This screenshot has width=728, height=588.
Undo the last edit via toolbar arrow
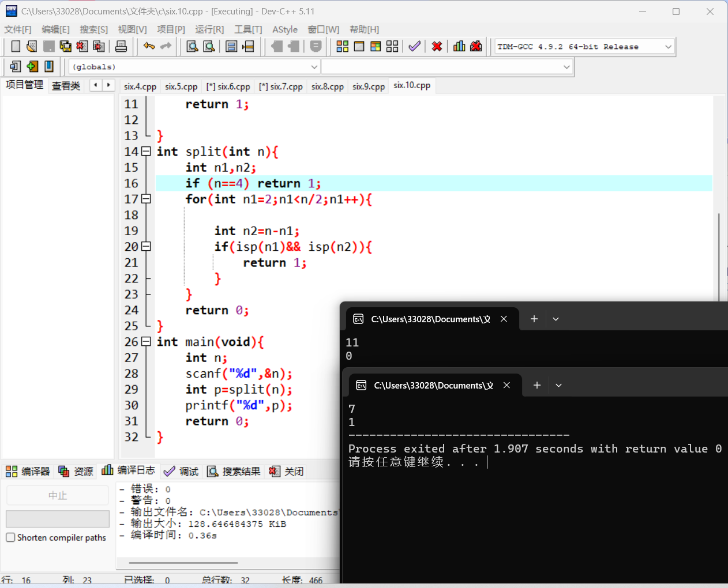point(149,46)
